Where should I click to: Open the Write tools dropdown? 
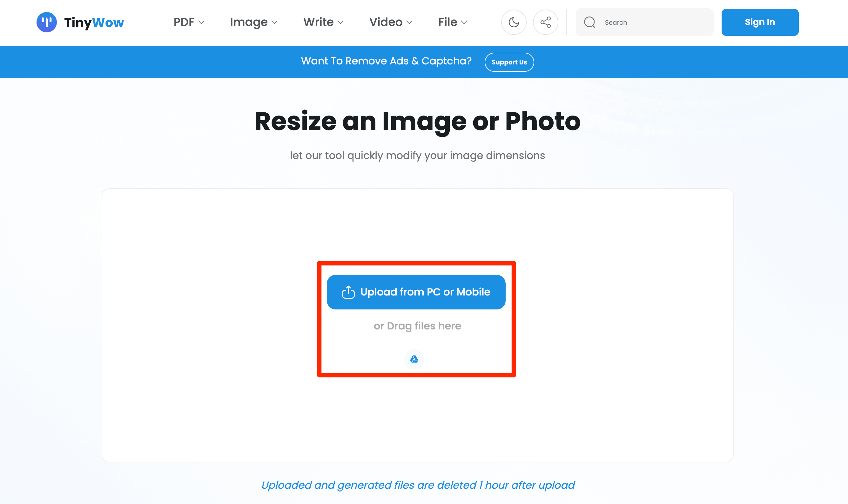[323, 23]
